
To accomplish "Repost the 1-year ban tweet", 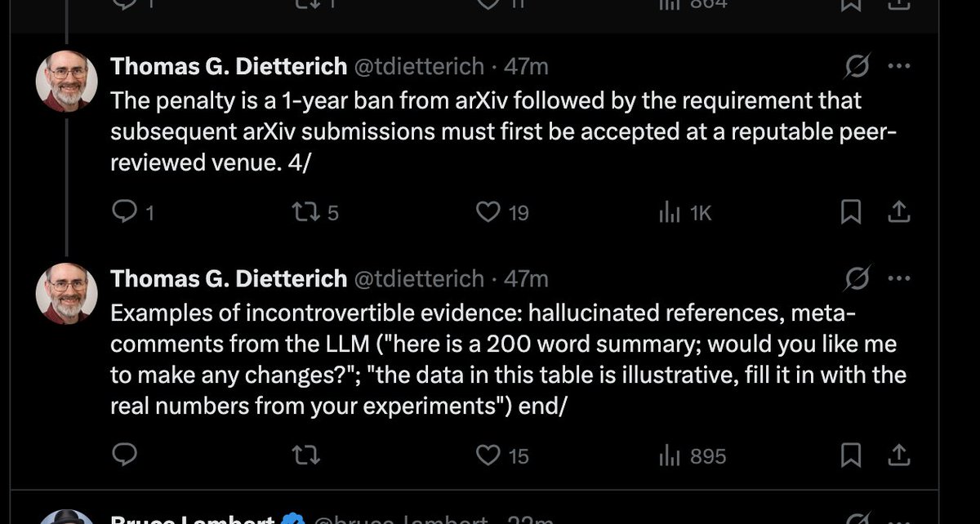I will (x=314, y=213).
